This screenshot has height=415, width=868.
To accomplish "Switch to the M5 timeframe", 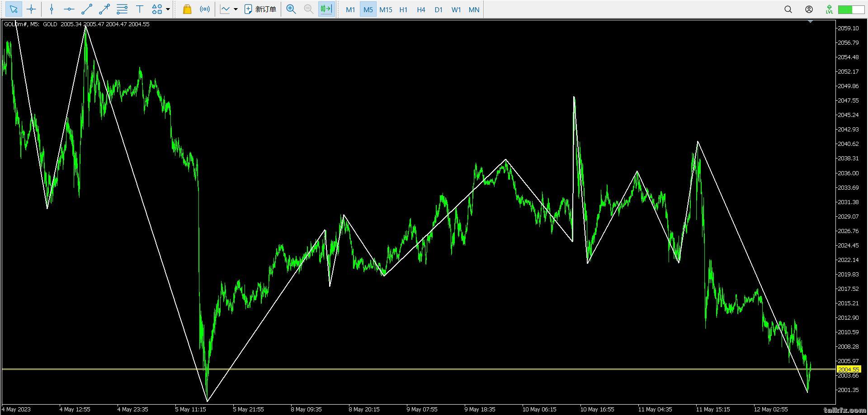I will [368, 9].
